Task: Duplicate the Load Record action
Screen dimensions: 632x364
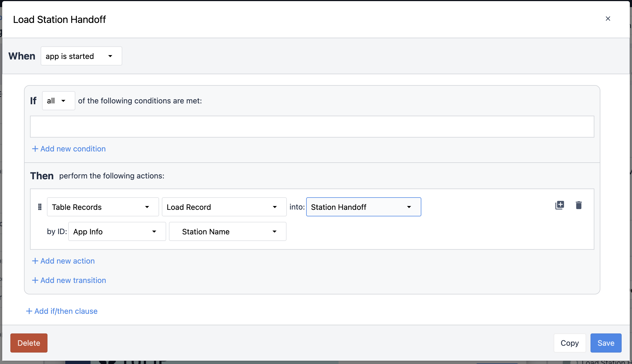Action: [x=560, y=205]
